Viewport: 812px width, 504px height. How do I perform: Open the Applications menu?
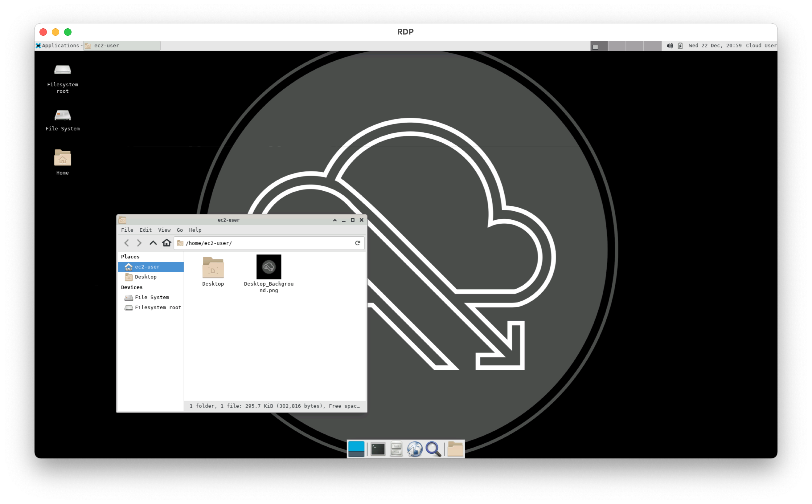click(58, 46)
